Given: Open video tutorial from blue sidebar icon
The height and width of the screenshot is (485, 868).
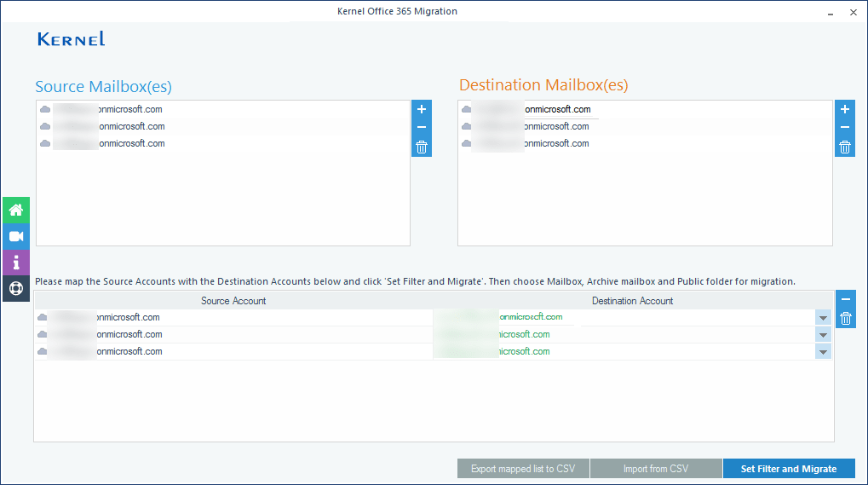Looking at the screenshot, I should (x=16, y=236).
